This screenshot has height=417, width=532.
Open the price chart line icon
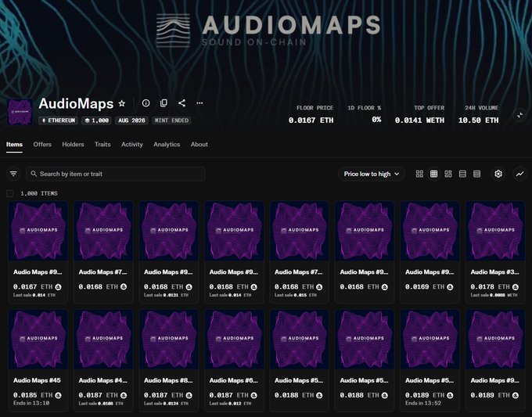click(x=519, y=174)
